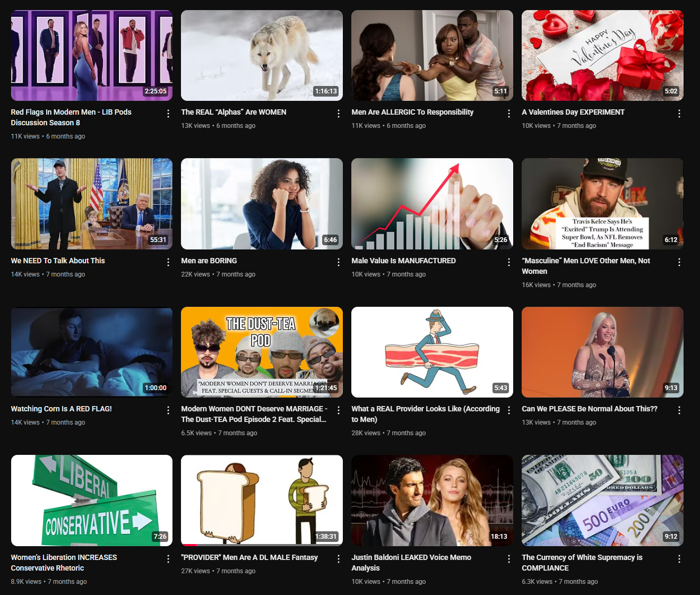Open action menu for Watching Corn Is A RED FLAG
This screenshot has height=595, width=700.
[x=168, y=410]
